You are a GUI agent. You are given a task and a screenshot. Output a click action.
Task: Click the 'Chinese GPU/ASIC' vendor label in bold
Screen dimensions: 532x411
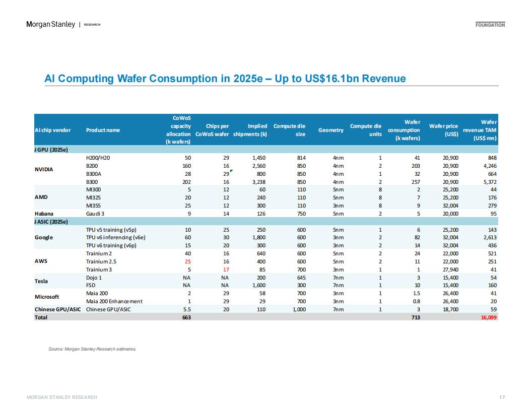(57, 309)
